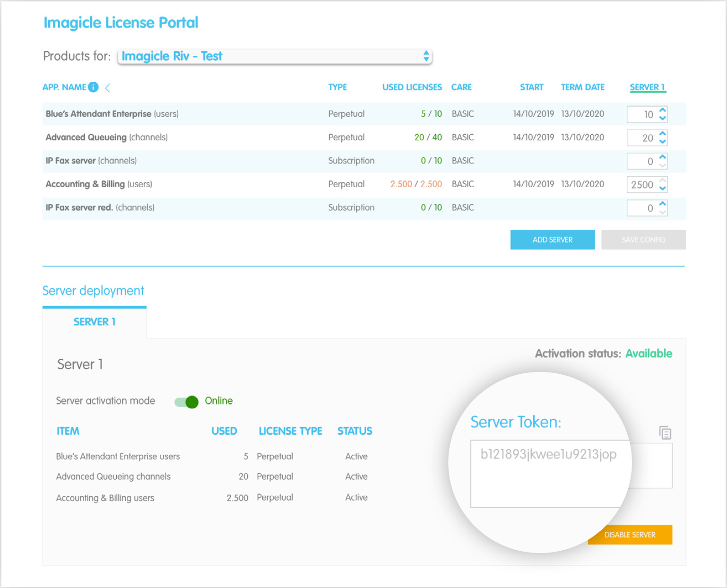
Task: Click the ADD SERVER button
Action: tap(552, 240)
